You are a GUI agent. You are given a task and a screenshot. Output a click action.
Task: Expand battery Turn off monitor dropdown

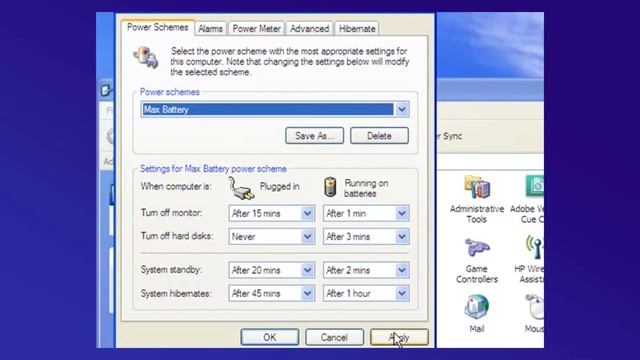[x=402, y=213]
